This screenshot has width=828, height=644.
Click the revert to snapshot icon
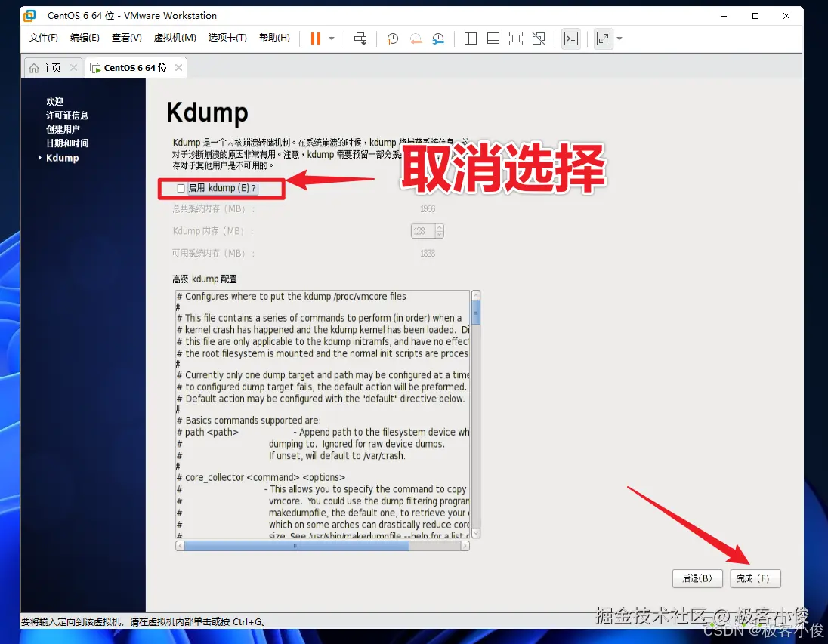[416, 39]
